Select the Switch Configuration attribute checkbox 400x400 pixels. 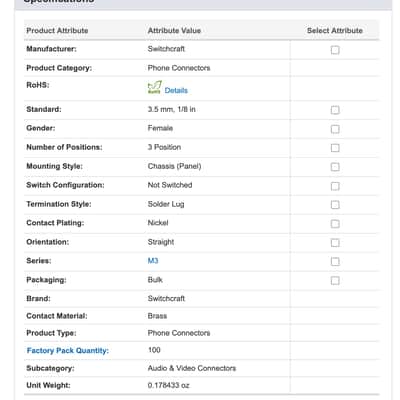(335, 186)
